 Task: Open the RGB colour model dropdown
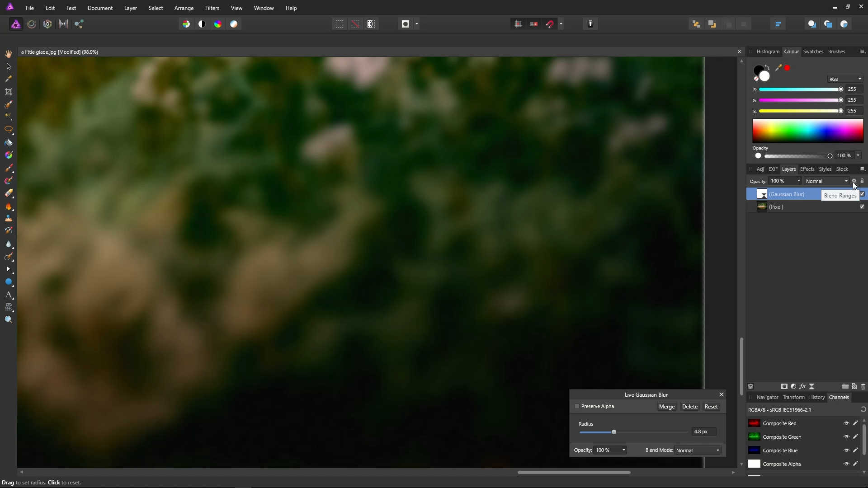click(845, 79)
